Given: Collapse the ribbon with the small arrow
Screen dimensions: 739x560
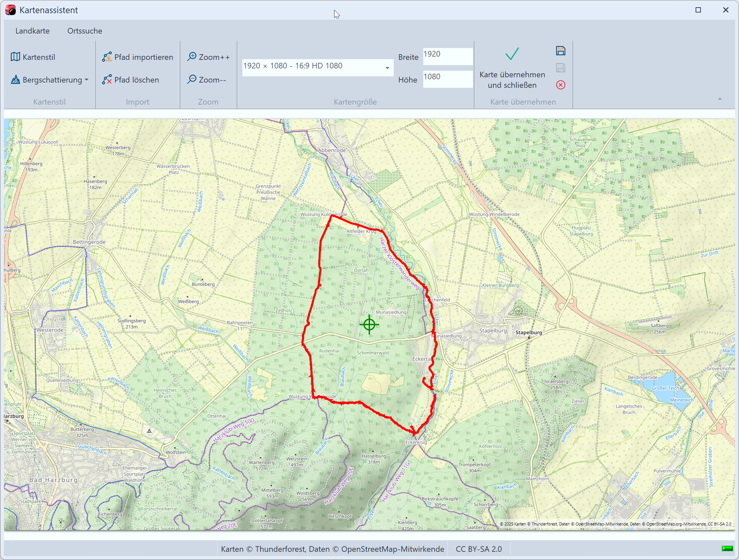Looking at the screenshot, I should (720, 99).
